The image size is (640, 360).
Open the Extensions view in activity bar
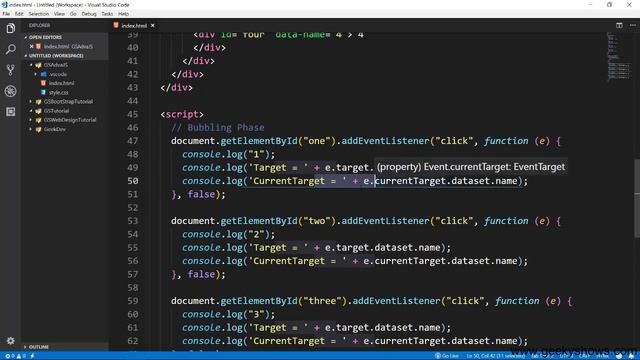tap(11, 111)
